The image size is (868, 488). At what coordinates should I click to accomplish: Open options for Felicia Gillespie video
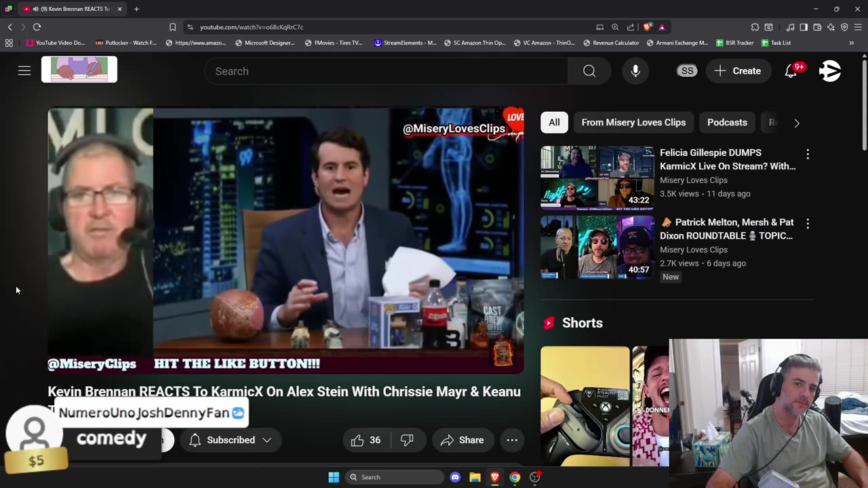808,154
